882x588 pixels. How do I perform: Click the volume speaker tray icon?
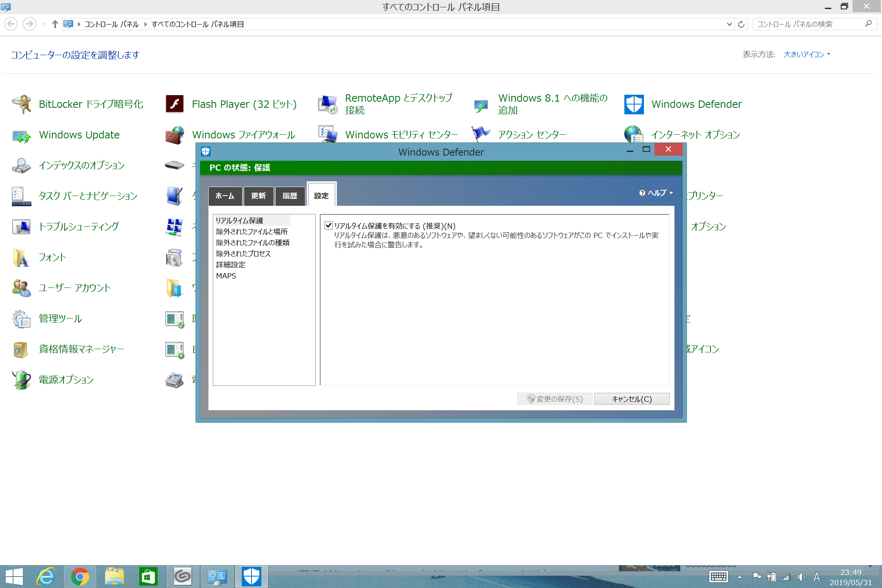pyautogui.click(x=801, y=577)
